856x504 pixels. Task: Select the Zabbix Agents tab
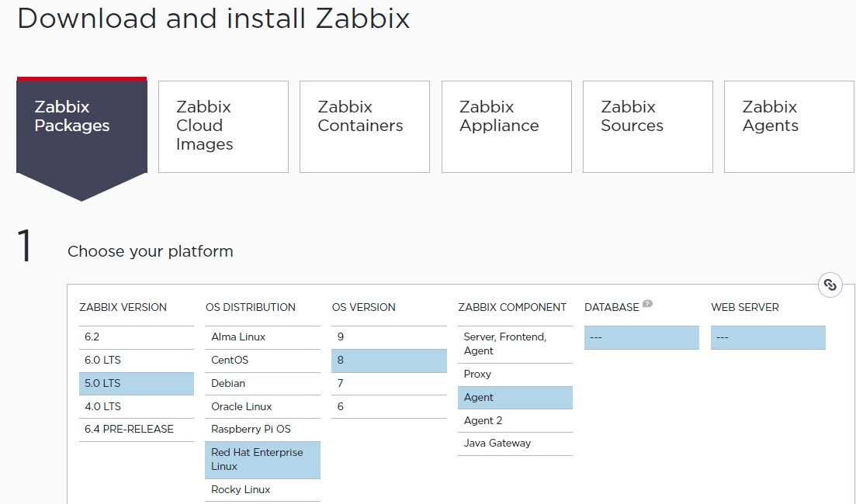coord(788,126)
